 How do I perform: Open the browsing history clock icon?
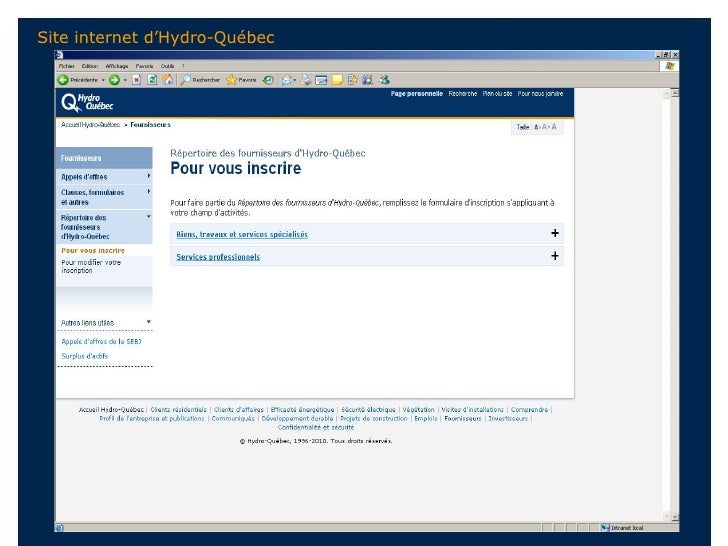(268, 80)
